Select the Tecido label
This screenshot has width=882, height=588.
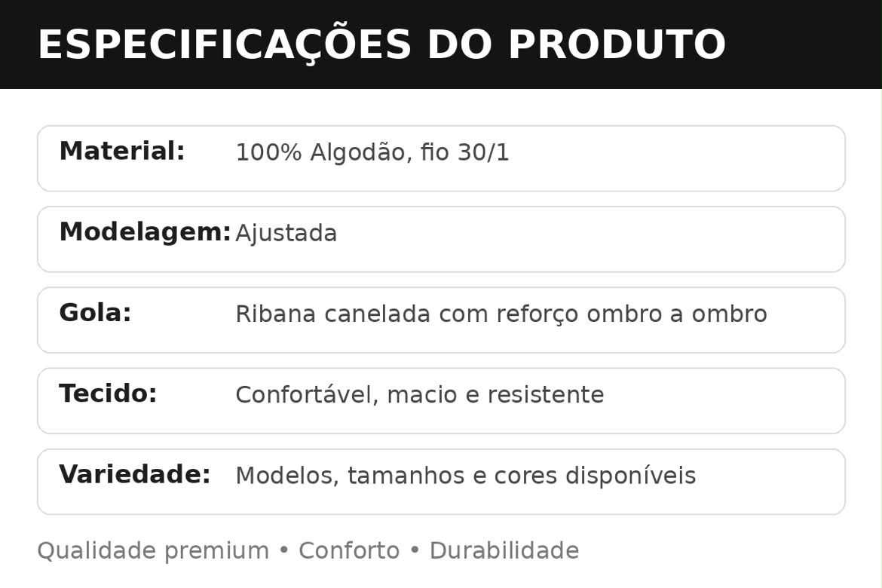coord(108,394)
